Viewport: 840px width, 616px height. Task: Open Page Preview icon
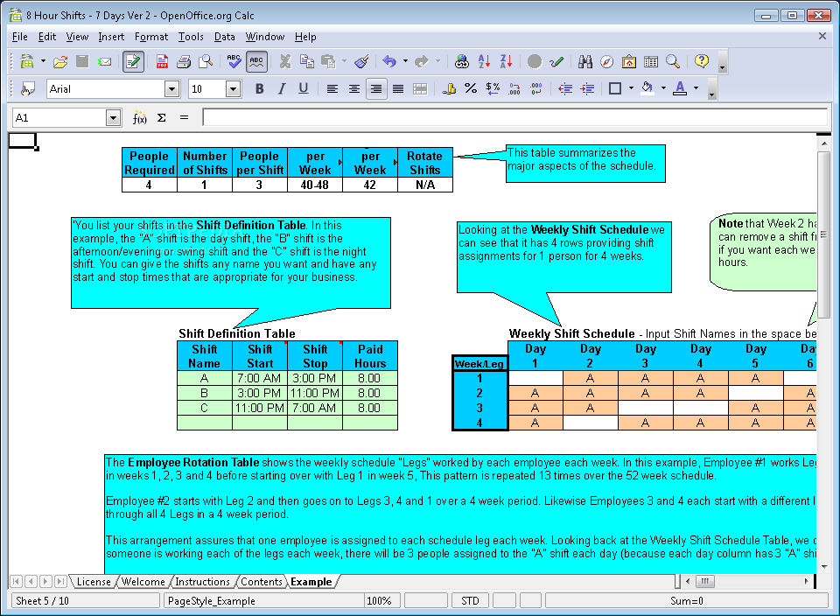click(206, 61)
